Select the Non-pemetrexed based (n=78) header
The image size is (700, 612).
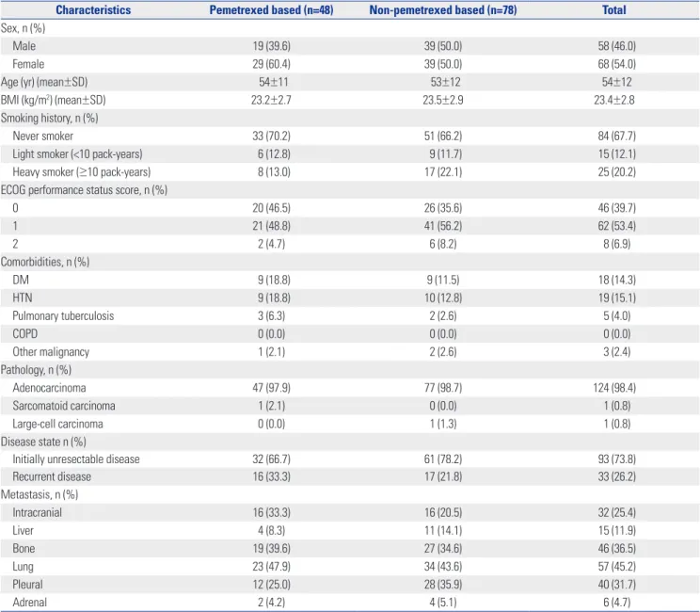point(443,9)
